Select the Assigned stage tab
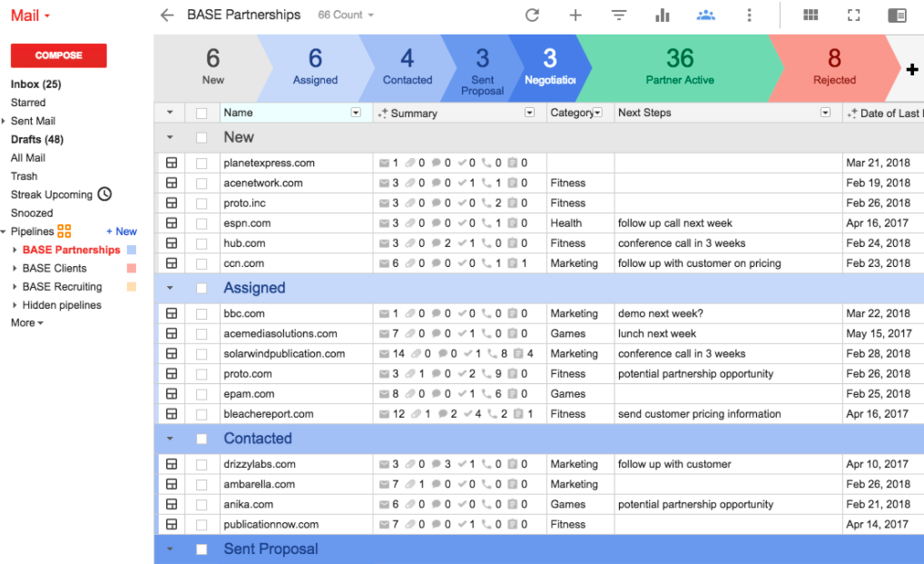The image size is (924, 564). point(315,68)
